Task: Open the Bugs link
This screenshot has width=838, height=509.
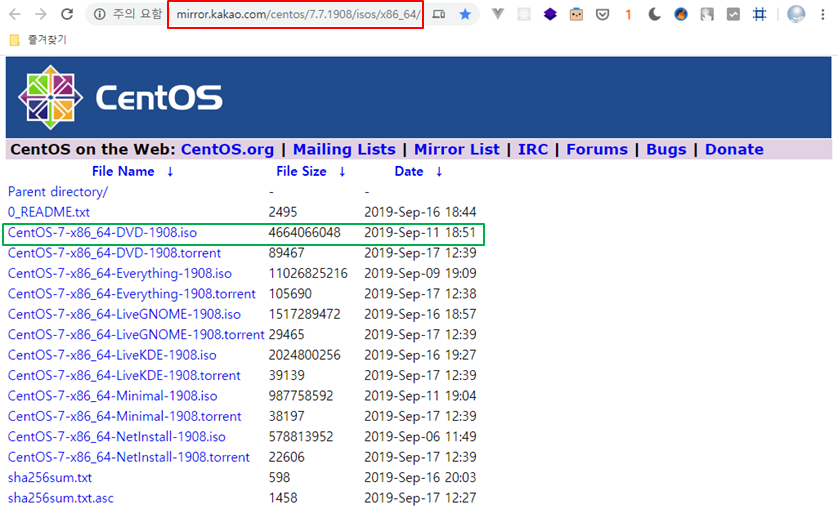Action: (666, 149)
